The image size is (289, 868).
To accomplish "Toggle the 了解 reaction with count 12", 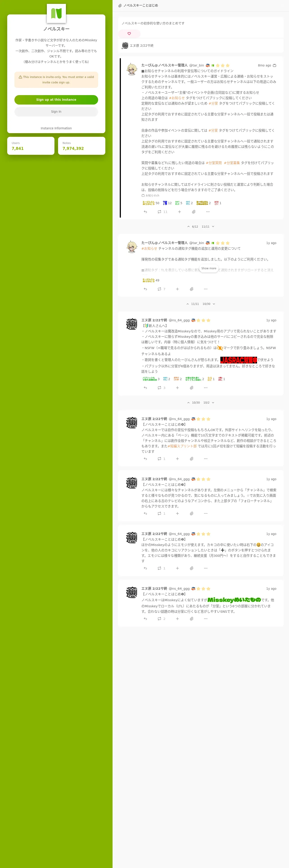I will [167, 203].
